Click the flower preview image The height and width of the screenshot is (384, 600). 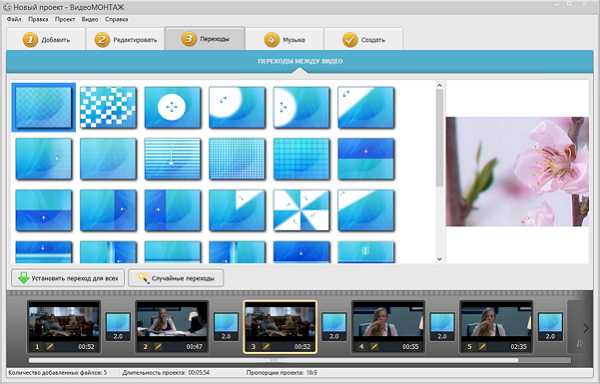pyautogui.click(x=517, y=171)
